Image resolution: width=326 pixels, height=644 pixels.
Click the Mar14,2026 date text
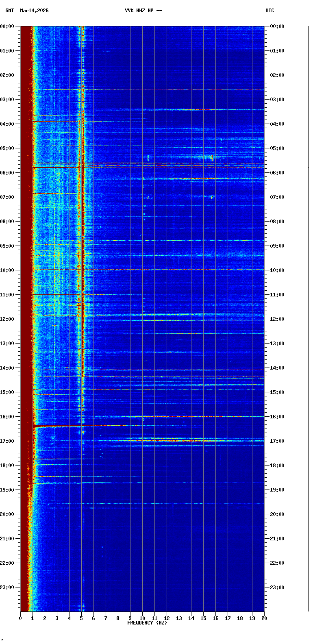(34, 11)
